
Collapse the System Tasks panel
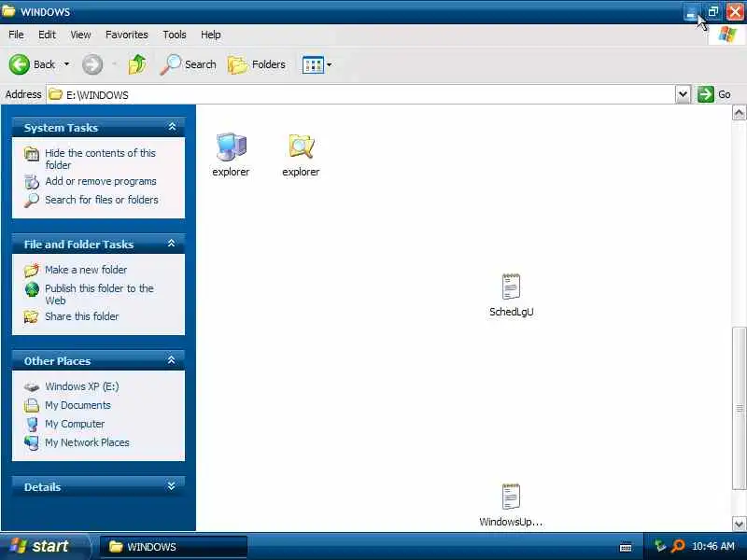click(172, 127)
